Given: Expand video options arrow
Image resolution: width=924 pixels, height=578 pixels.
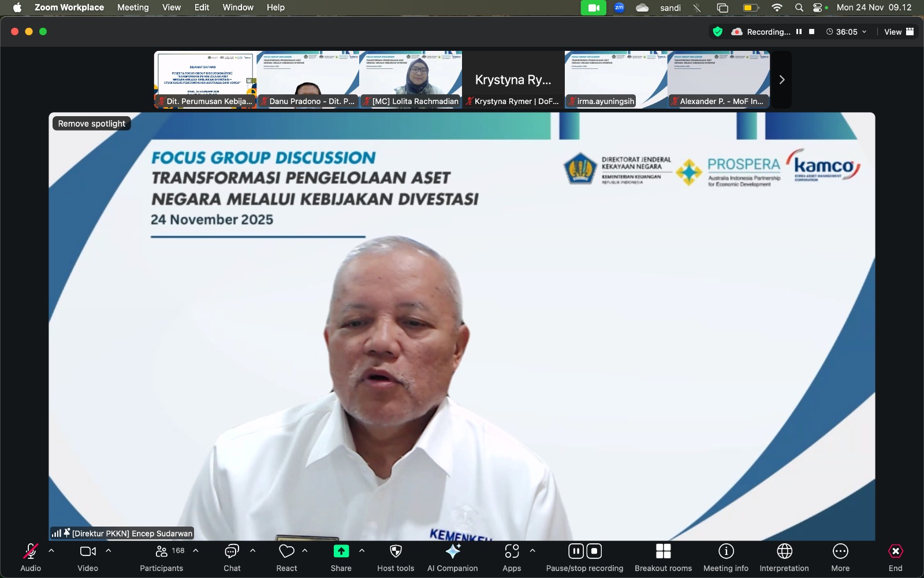Looking at the screenshot, I should tap(109, 551).
